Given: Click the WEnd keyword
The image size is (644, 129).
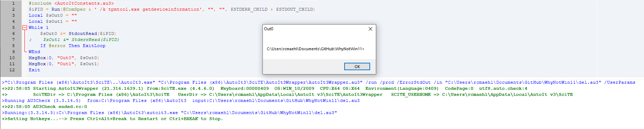Looking at the screenshot, I should pyautogui.click(x=34, y=52).
